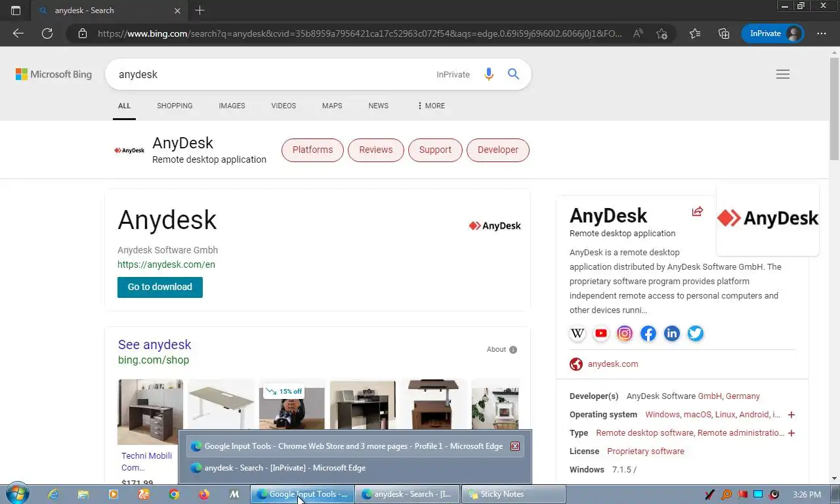Click the taskbar clock 3:26 PM
Viewport: 840px width, 504px height.
click(807, 494)
